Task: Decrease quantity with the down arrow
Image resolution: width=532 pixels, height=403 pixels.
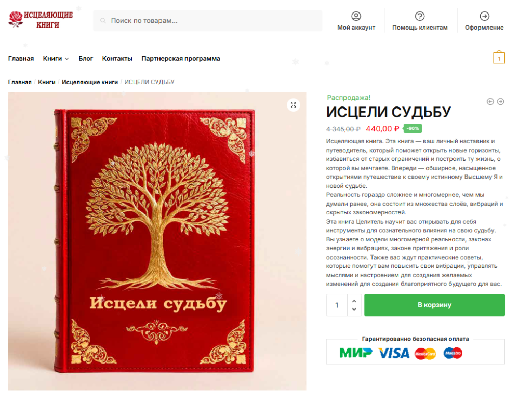Action: coord(354,309)
